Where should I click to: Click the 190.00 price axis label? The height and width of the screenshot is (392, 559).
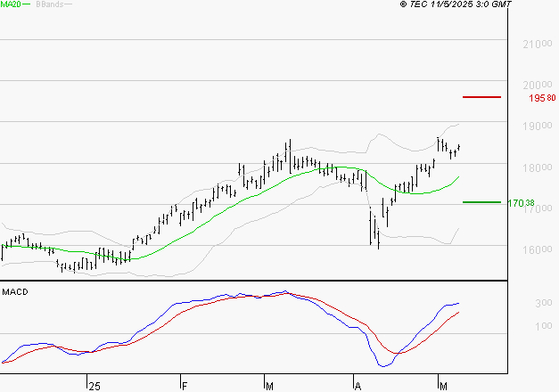pos(538,127)
